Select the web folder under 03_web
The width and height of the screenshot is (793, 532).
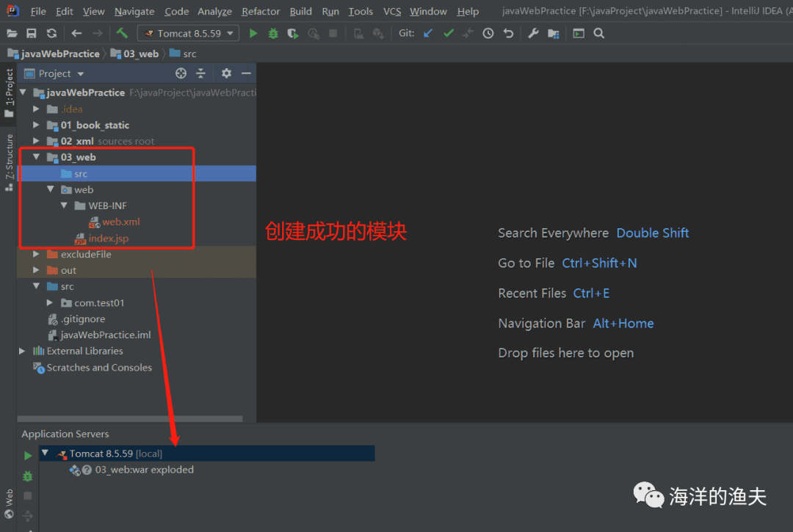pyautogui.click(x=84, y=189)
